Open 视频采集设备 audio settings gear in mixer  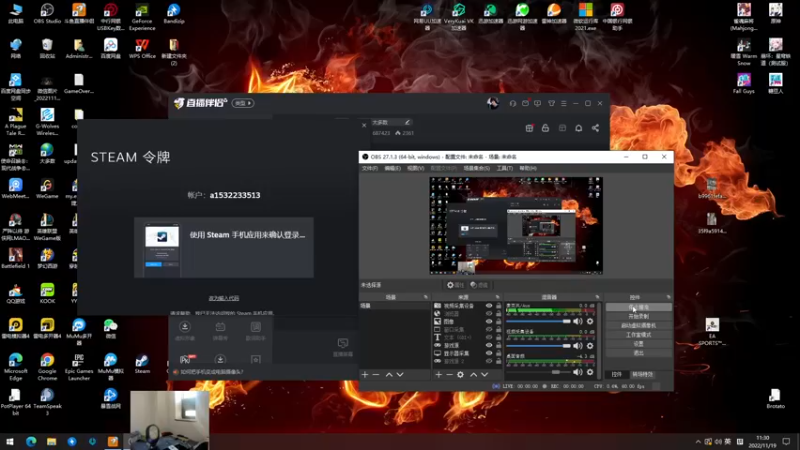(x=590, y=346)
